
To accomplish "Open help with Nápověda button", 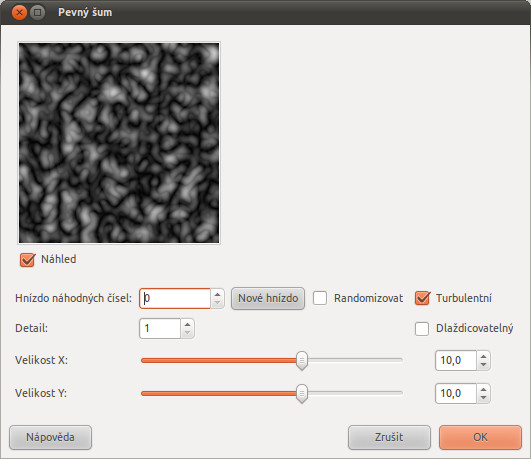I will point(50,437).
